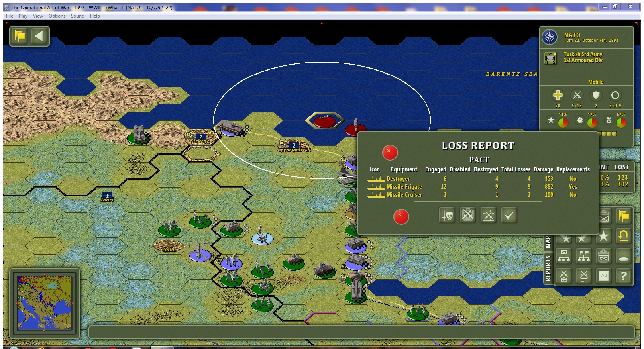Click the Turkish 3rd Army formation name
Screen dimensions: 644x349
pyautogui.click(x=583, y=54)
